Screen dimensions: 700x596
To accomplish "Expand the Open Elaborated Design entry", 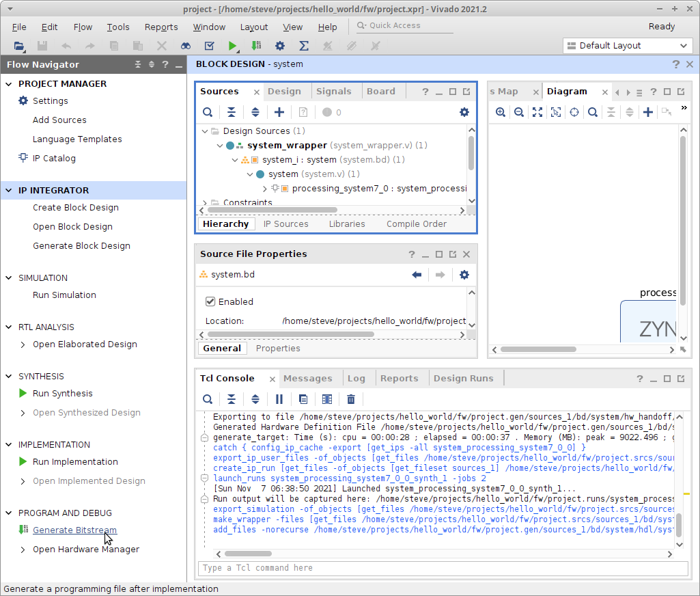I will 23,344.
